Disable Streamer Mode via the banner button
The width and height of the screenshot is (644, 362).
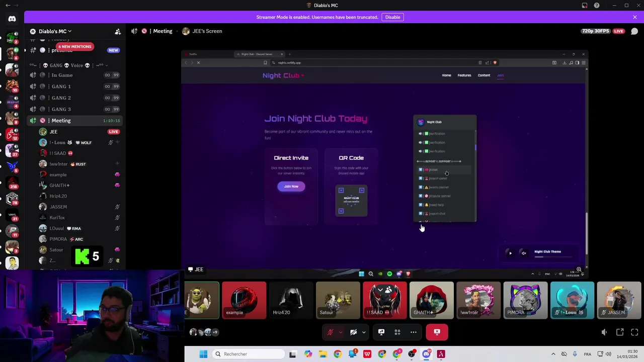pyautogui.click(x=392, y=17)
